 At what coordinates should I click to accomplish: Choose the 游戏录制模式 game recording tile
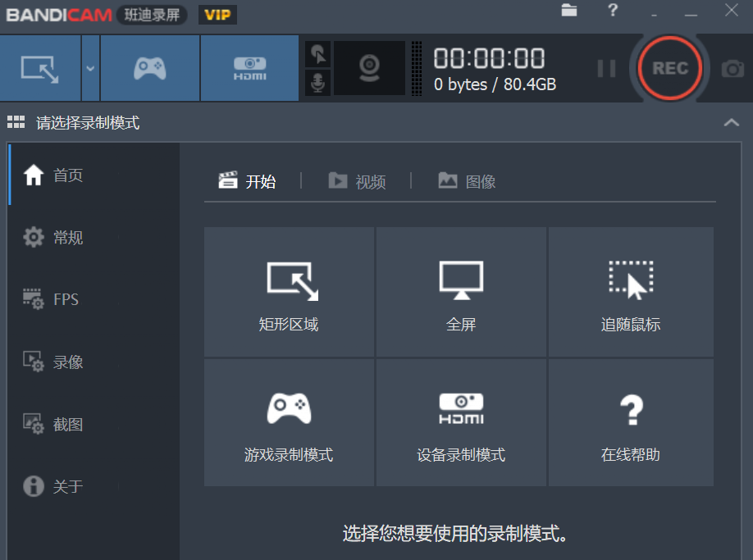click(289, 423)
